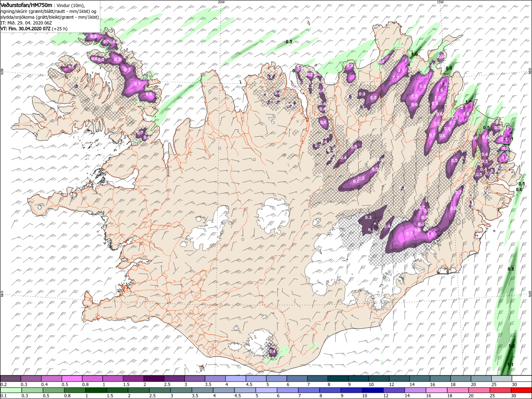This screenshot has width=532, height=399.
Task: Click the 'rigning/skúrir (grænt/blátt/rautt' legend description line
Action: [x=48, y=11]
